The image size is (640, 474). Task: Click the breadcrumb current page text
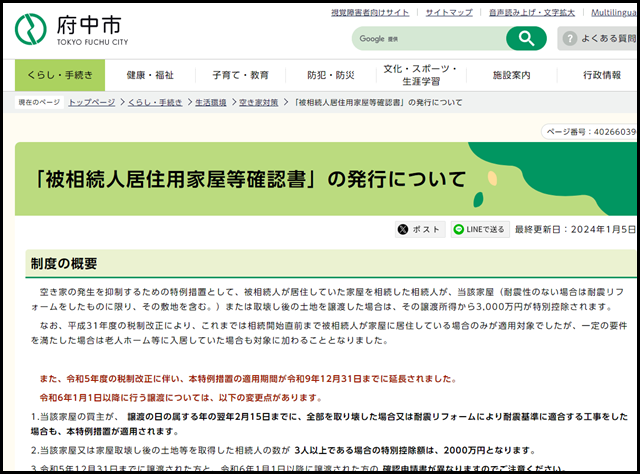(378, 102)
